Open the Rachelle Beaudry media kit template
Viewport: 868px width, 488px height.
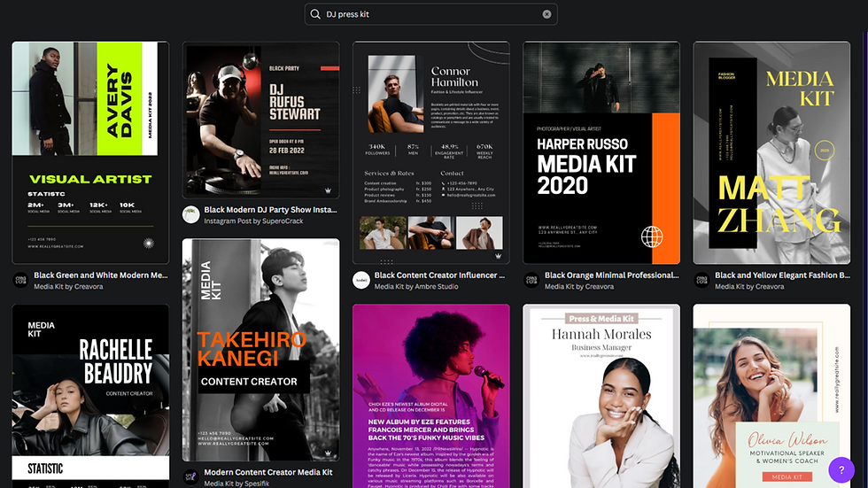pyautogui.click(x=90, y=396)
